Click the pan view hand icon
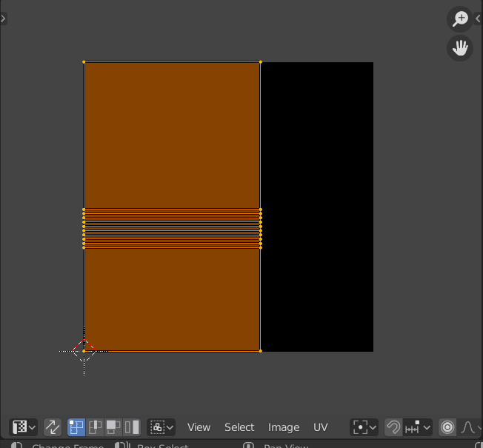Image resolution: width=483 pixels, height=448 pixels. tap(460, 48)
